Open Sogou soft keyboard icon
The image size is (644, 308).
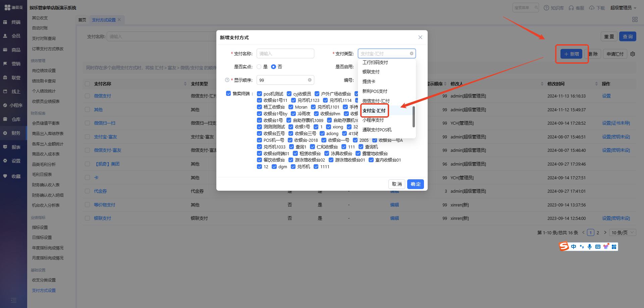pyautogui.click(x=598, y=247)
